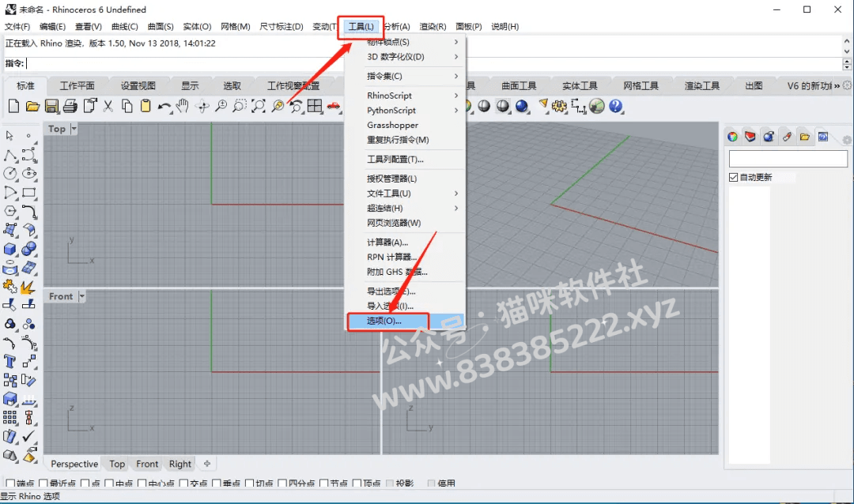Switch to the Right viewport tab
This screenshot has height=504, width=854.
coord(180,464)
